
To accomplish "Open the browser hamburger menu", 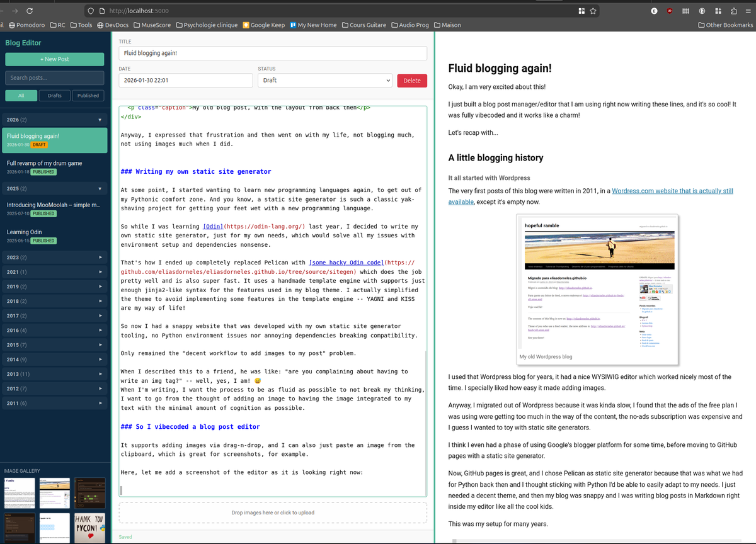I will (x=748, y=11).
